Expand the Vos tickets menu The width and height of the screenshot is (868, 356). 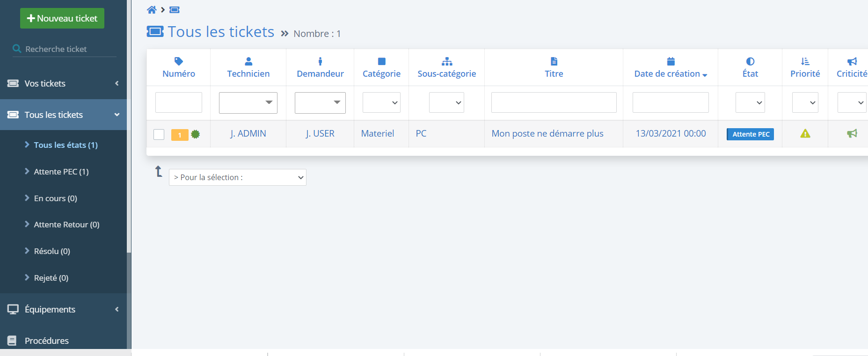(x=63, y=83)
